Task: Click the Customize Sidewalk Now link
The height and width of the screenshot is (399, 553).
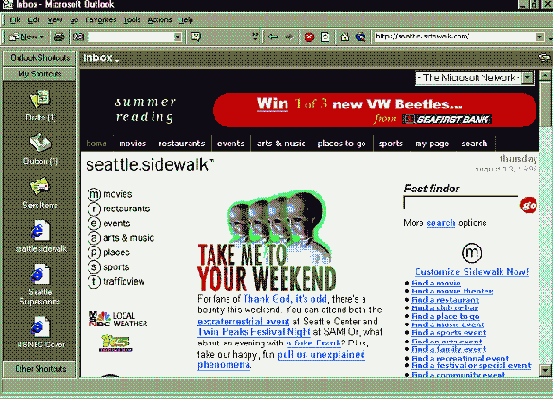Action: pyautogui.click(x=472, y=272)
